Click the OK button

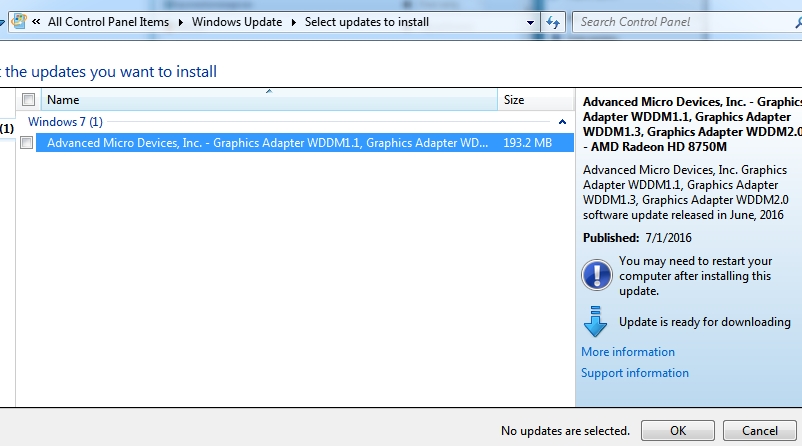678,431
